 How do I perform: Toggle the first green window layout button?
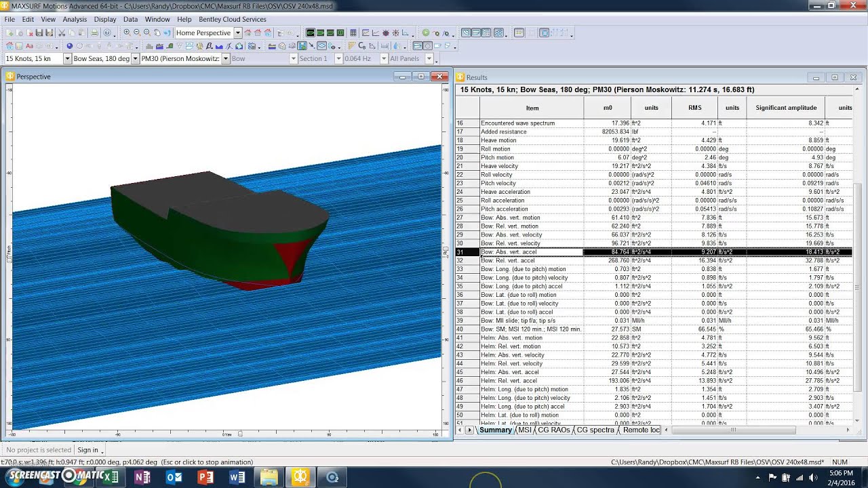[311, 33]
